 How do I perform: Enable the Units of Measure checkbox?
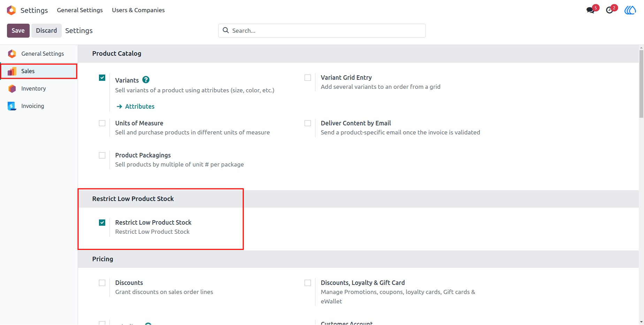point(102,123)
